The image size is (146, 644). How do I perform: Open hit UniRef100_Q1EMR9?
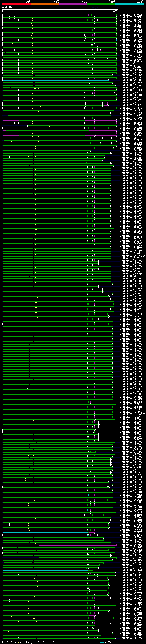131,545
